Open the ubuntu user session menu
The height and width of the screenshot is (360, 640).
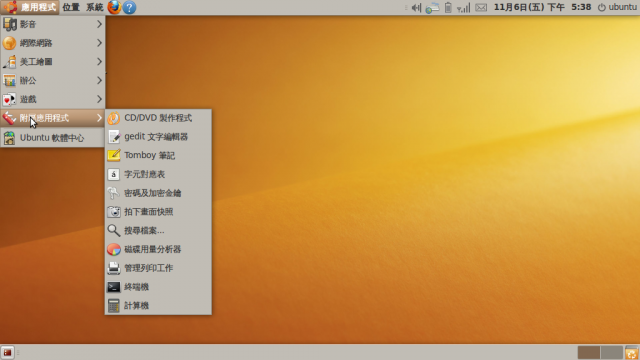(x=618, y=7)
